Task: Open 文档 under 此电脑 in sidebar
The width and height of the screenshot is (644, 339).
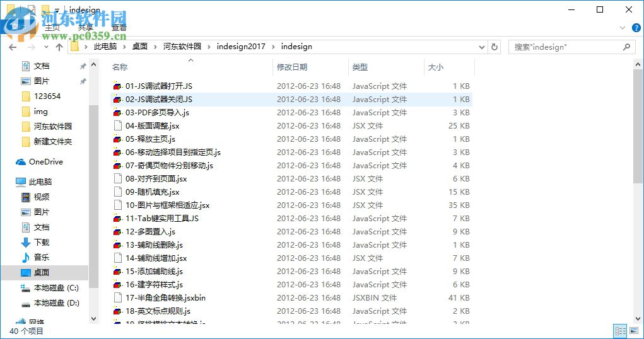Action: click(35, 227)
